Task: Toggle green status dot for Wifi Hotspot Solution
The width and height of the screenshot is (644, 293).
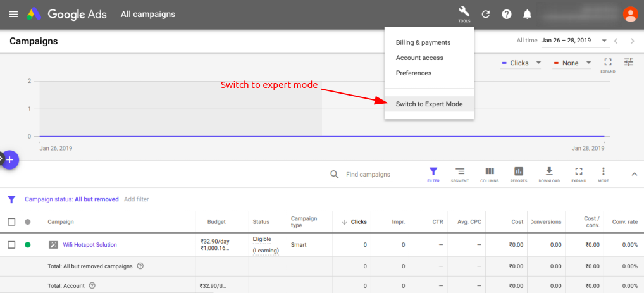Action: pyautogui.click(x=27, y=245)
